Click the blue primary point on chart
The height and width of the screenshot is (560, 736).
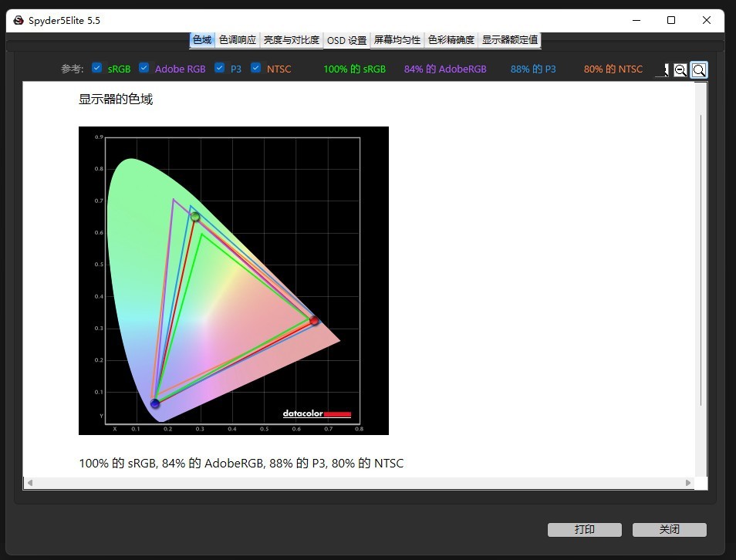pyautogui.click(x=155, y=403)
